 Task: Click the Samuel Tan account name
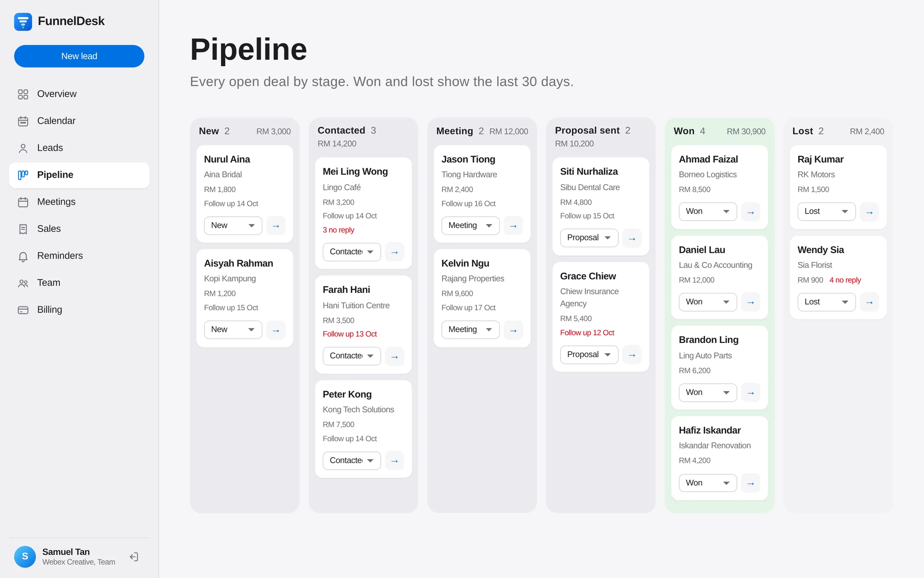(x=66, y=552)
